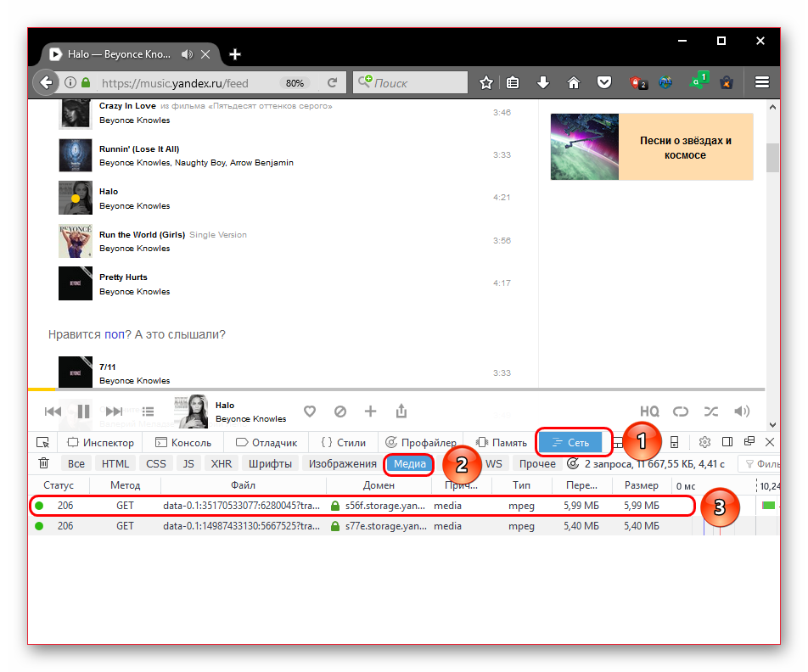Open the green extension icon with badge 1
Image resolution: width=808 pixels, height=672 pixels.
click(699, 81)
